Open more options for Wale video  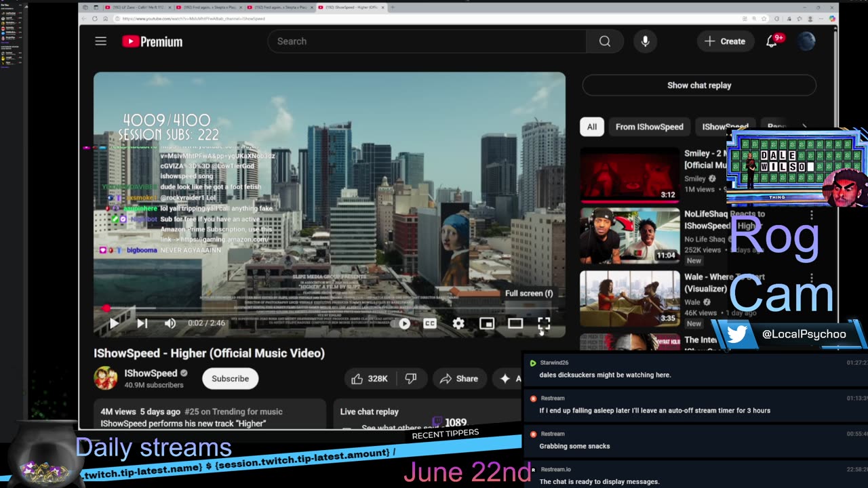(x=811, y=278)
